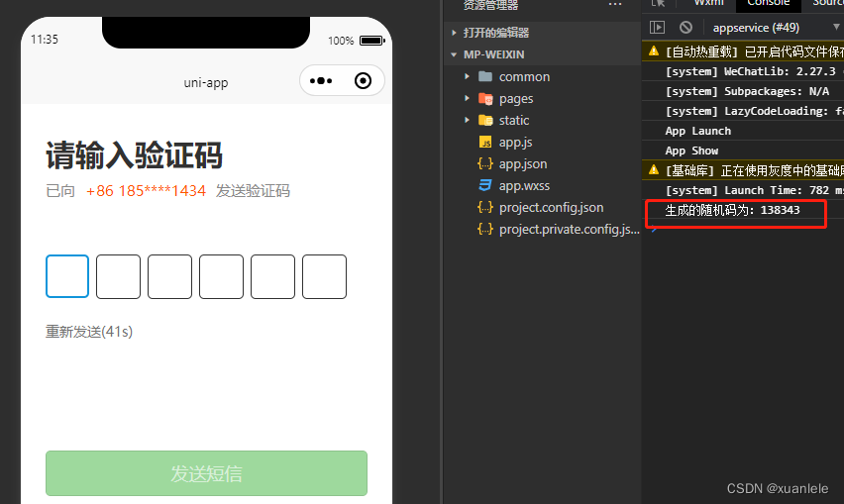This screenshot has width=844, height=504.
Task: Click the hot reload warning triangle icon
Action: click(654, 51)
